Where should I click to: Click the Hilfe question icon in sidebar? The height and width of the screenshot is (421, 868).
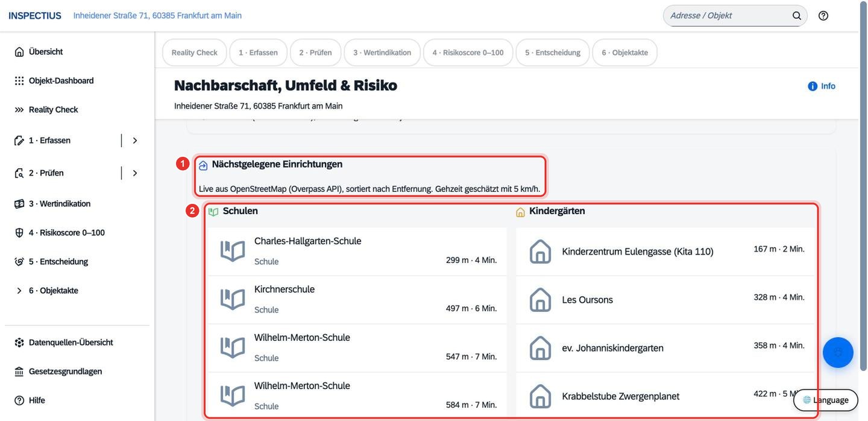[x=19, y=400]
